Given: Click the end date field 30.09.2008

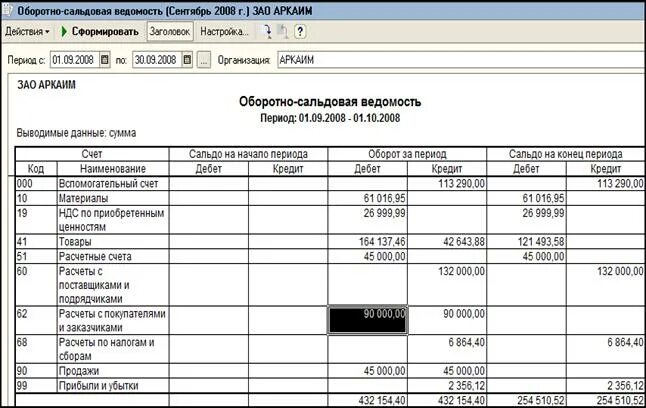Looking at the screenshot, I should pyautogui.click(x=157, y=60).
